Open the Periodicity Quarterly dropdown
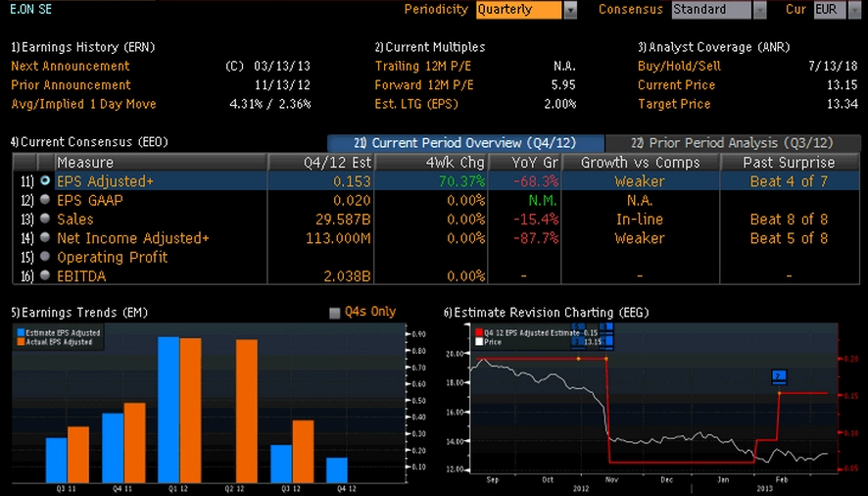The width and height of the screenshot is (868, 496). (x=518, y=10)
